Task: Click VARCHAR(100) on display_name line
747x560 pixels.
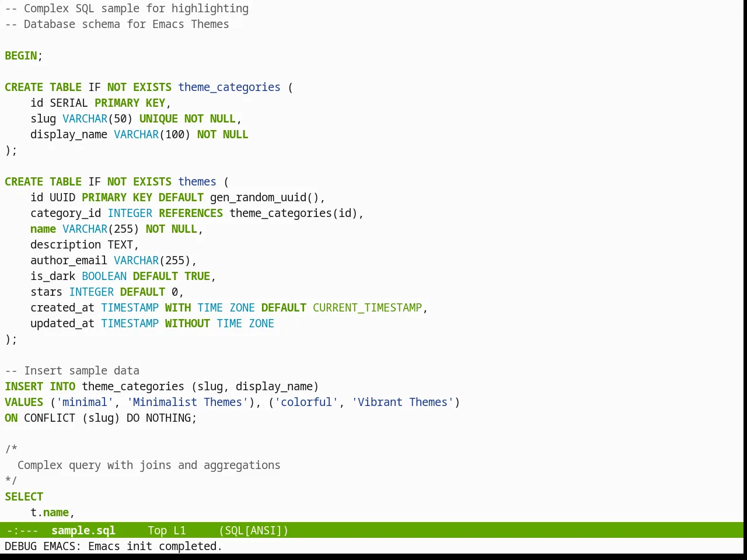Action: coord(152,134)
